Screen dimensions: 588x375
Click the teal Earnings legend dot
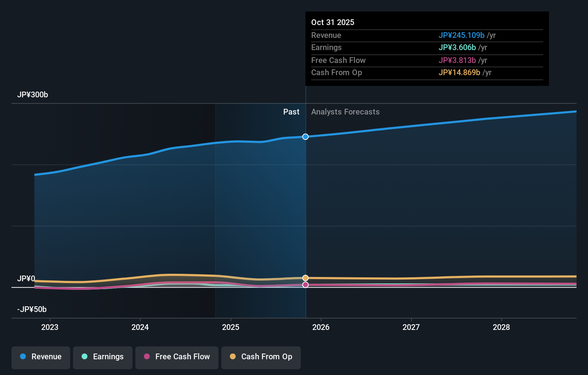pos(84,357)
